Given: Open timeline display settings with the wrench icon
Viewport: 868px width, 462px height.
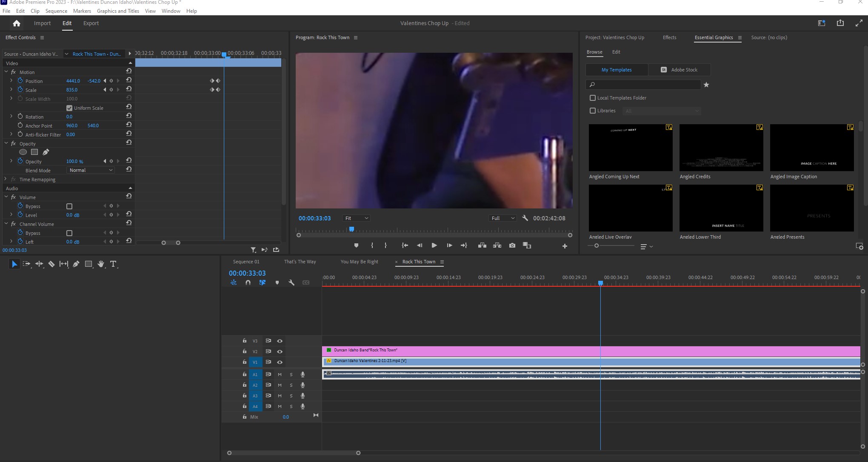Looking at the screenshot, I should tap(292, 282).
